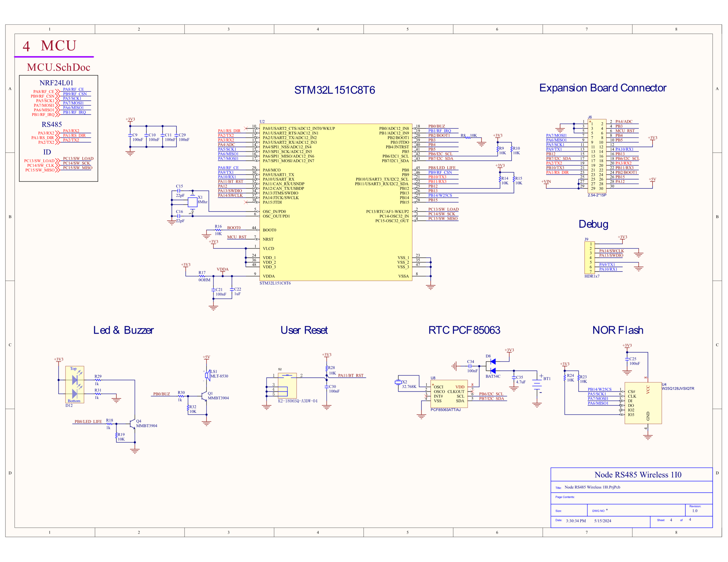Select the X2 32.768K crystal
This screenshot has width=728, height=562.
pos(398,382)
